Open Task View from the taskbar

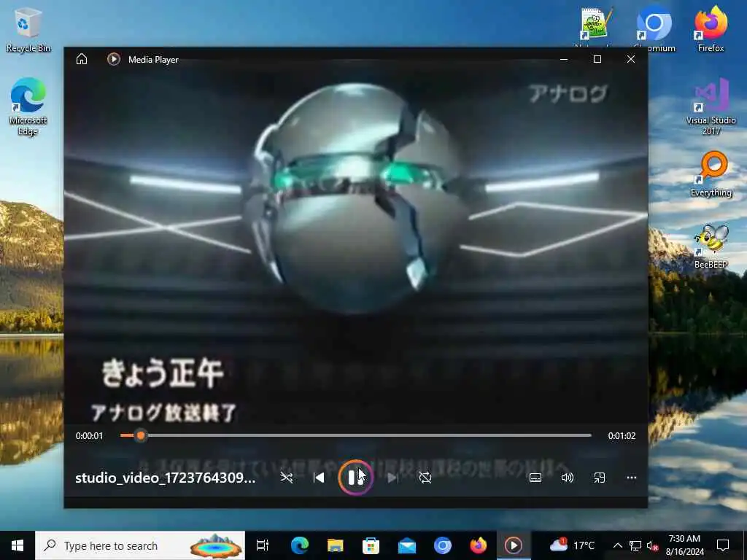[263, 545]
